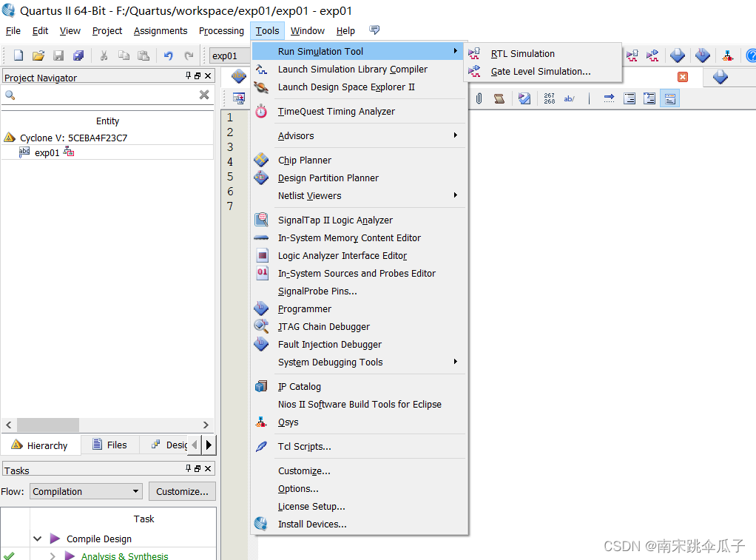Click the Cut scissors toolbar icon
The height and width of the screenshot is (560, 756).
[x=104, y=55]
